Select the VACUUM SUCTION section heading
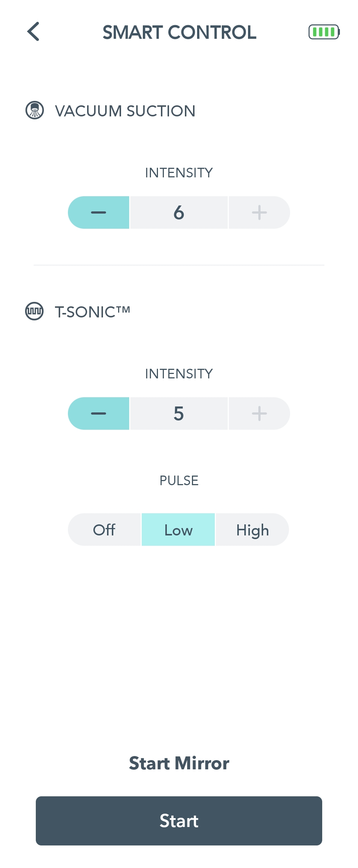 (x=125, y=111)
